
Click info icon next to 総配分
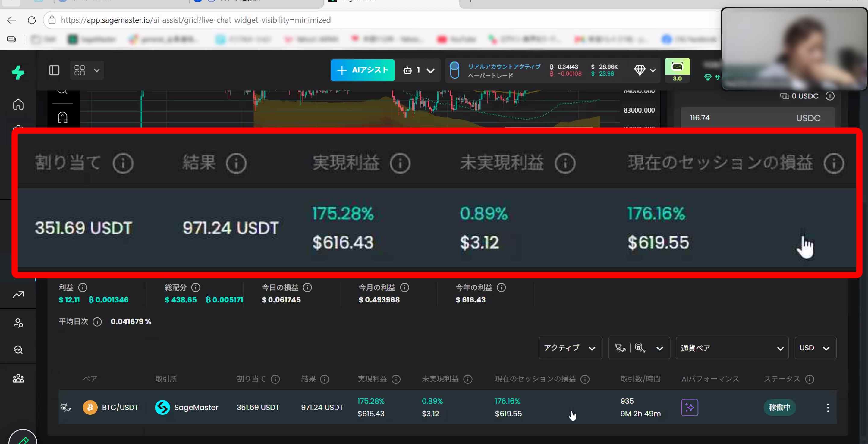(x=196, y=287)
